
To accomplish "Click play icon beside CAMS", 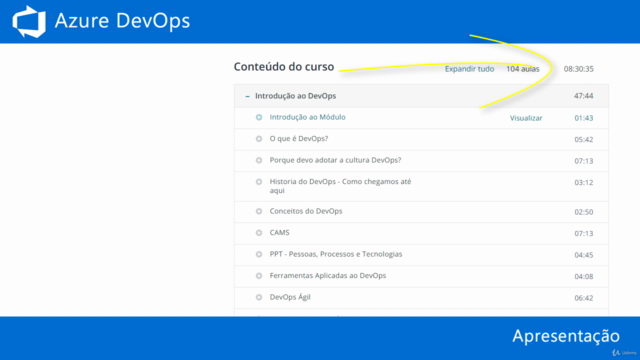I will point(259,233).
